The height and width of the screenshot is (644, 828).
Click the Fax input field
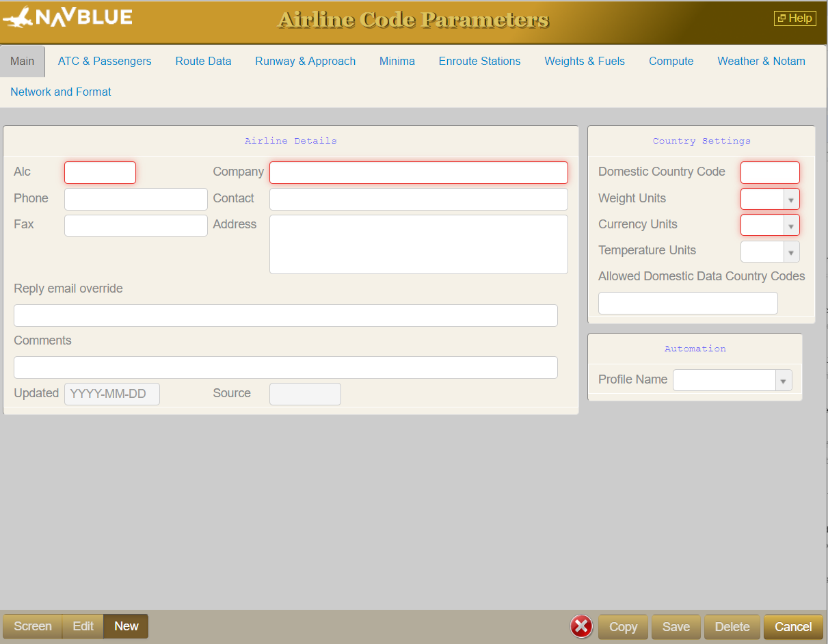[x=136, y=226]
